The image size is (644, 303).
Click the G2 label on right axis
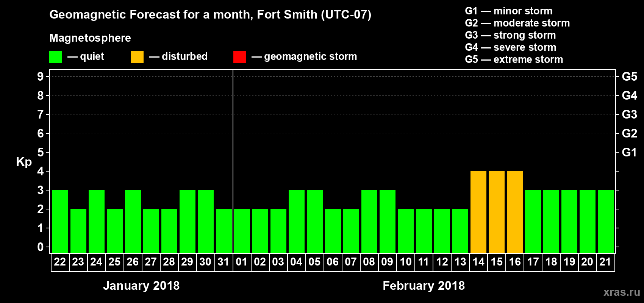pyautogui.click(x=630, y=133)
